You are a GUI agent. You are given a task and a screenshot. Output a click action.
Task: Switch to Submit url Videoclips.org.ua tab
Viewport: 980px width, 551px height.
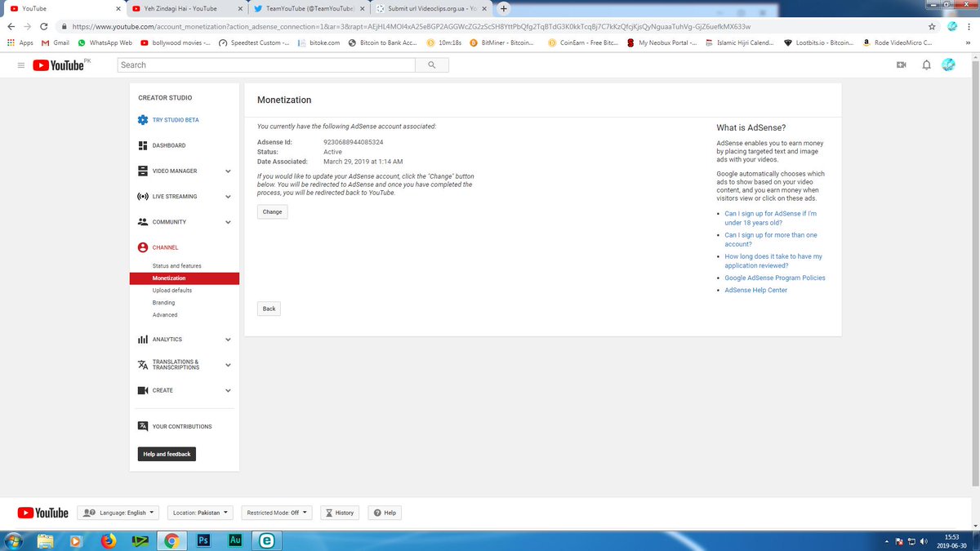coord(431,8)
